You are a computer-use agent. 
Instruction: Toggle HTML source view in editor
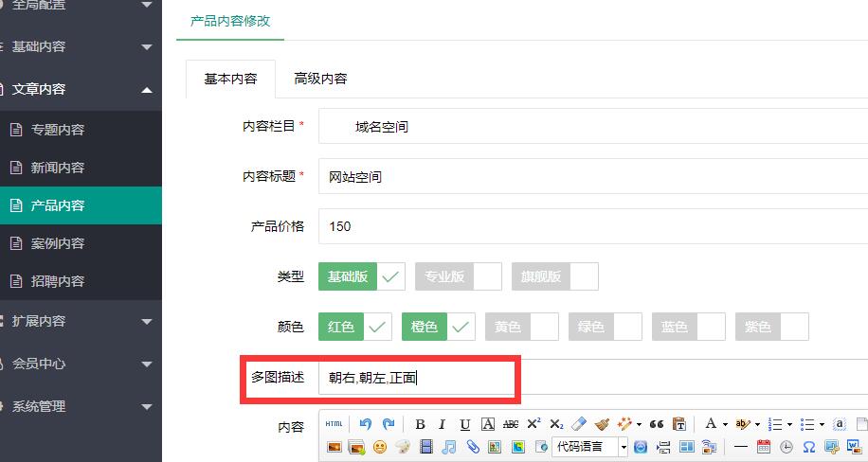(x=334, y=424)
